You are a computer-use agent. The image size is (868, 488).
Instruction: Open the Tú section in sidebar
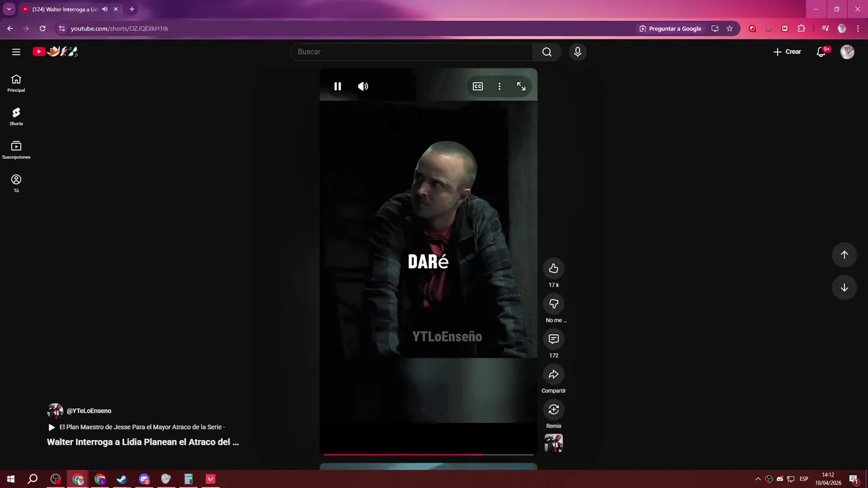pyautogui.click(x=16, y=183)
